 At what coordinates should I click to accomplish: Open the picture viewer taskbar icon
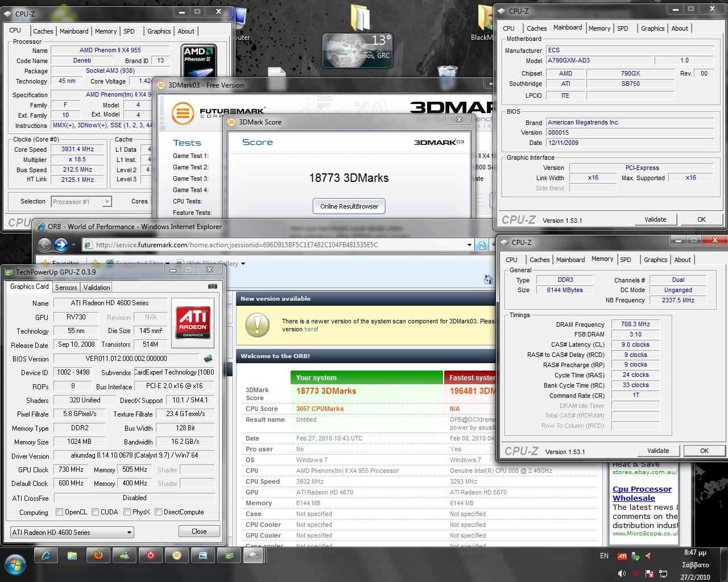(x=203, y=555)
